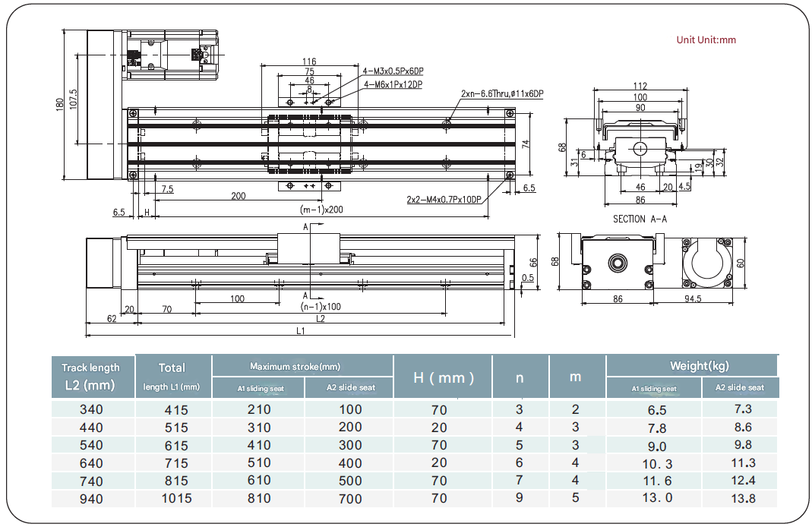Select the 94.5 motor width dimension
Image resolution: width=812 pixels, height=527 pixels.
(692, 299)
